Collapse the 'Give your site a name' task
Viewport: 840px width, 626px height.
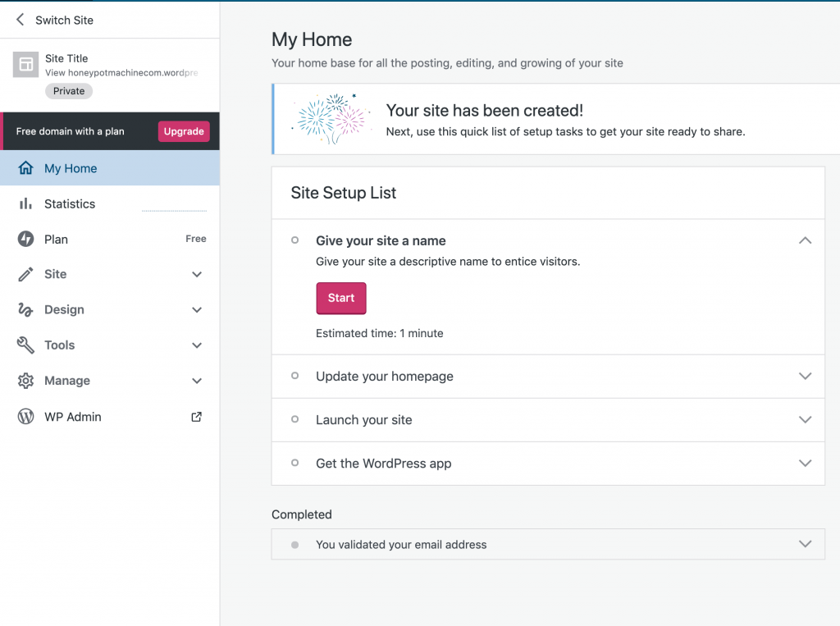click(x=805, y=240)
